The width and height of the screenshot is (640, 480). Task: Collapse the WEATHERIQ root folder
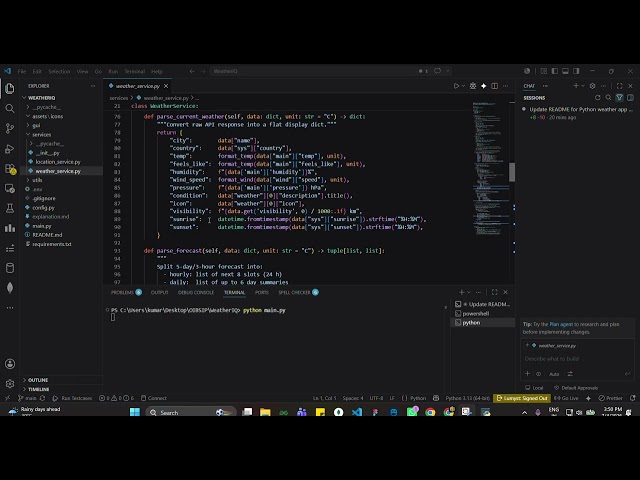(41, 98)
